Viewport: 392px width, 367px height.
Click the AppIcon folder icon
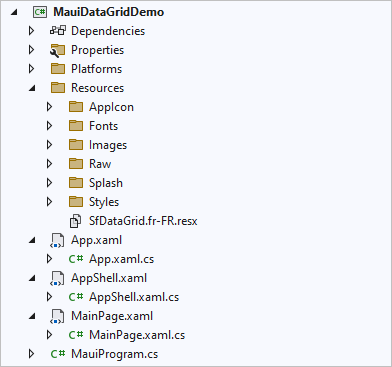pyautogui.click(x=76, y=107)
